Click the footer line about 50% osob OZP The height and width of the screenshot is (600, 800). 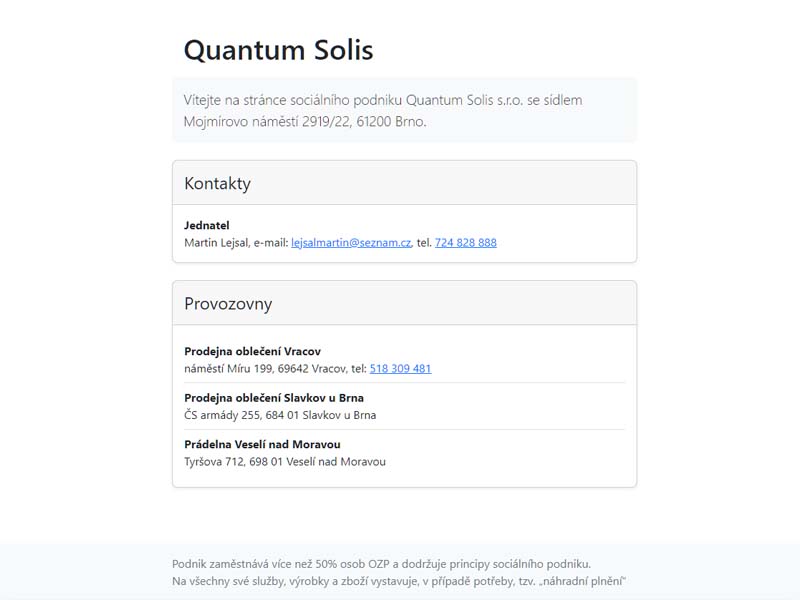(381, 564)
